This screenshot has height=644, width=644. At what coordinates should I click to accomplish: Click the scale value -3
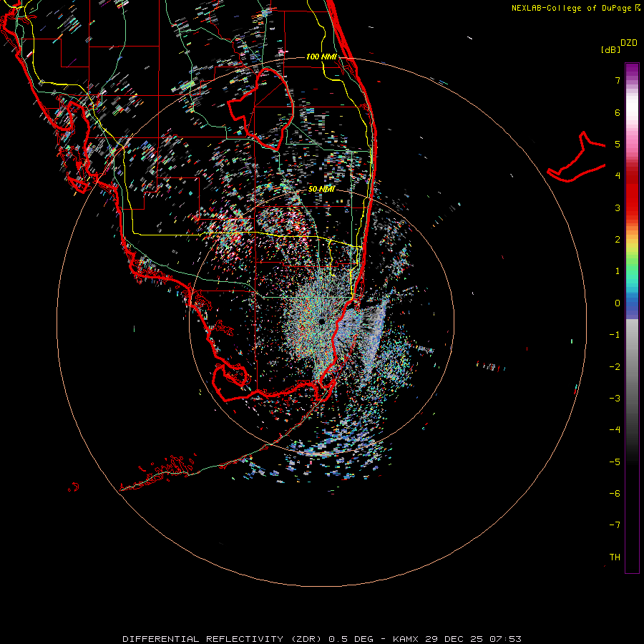[x=615, y=399]
